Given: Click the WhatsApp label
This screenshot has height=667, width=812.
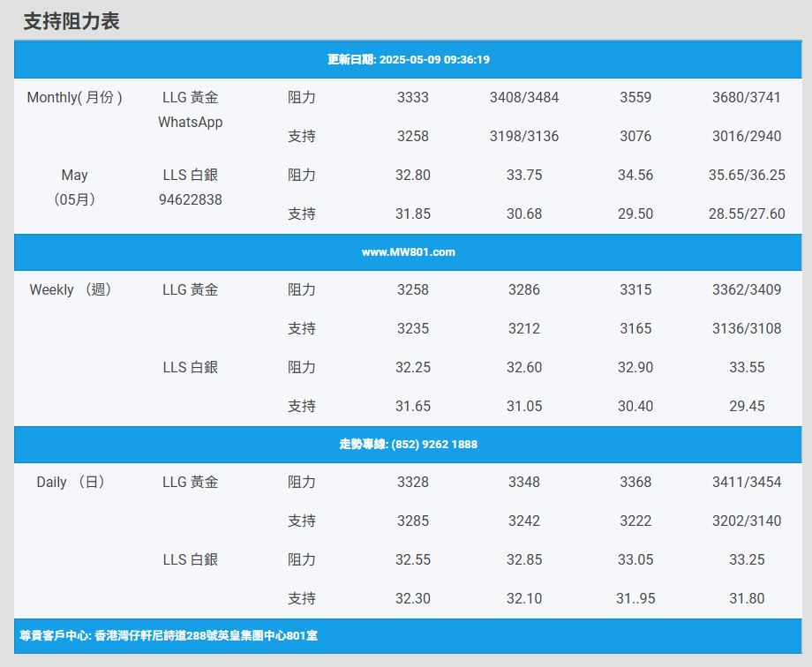Looking at the screenshot, I should click(191, 123).
